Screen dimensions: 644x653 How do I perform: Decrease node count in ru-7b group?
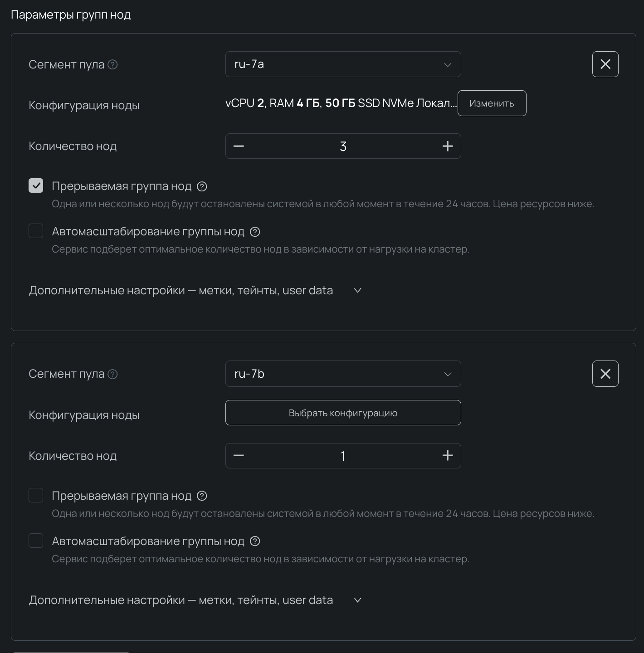(x=239, y=456)
